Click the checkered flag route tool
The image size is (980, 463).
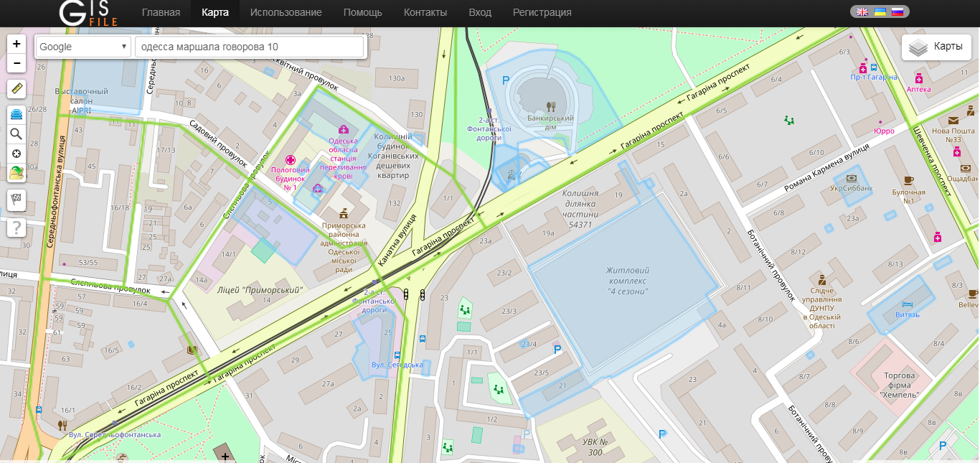coord(17,200)
